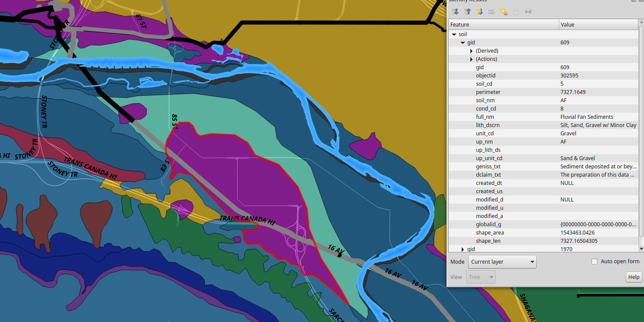Enable the Auto open form checkbox
The width and height of the screenshot is (644, 322).
(x=594, y=262)
